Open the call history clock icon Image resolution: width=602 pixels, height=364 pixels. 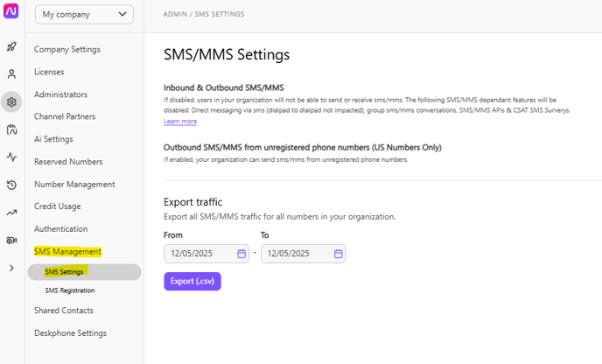pos(11,185)
